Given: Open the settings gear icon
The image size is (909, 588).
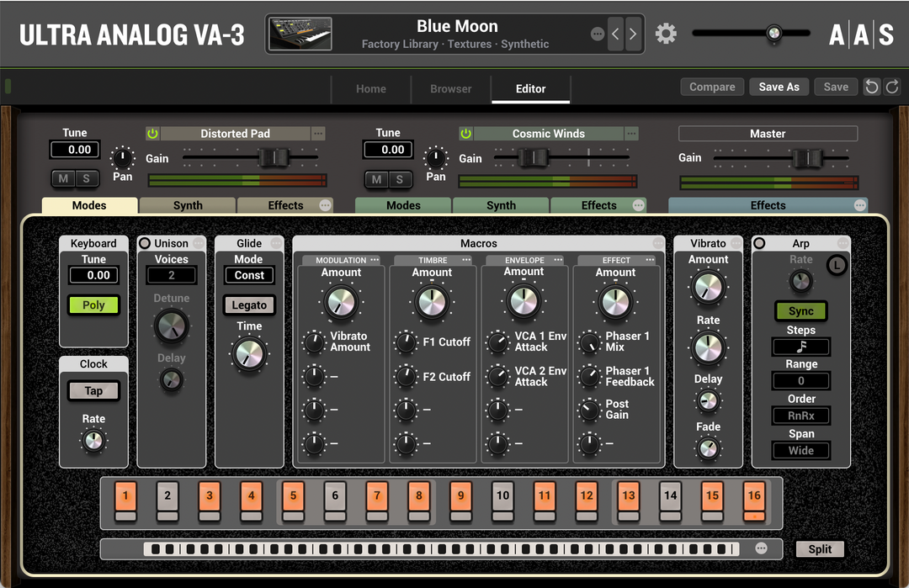Looking at the screenshot, I should pyautogui.click(x=666, y=34).
